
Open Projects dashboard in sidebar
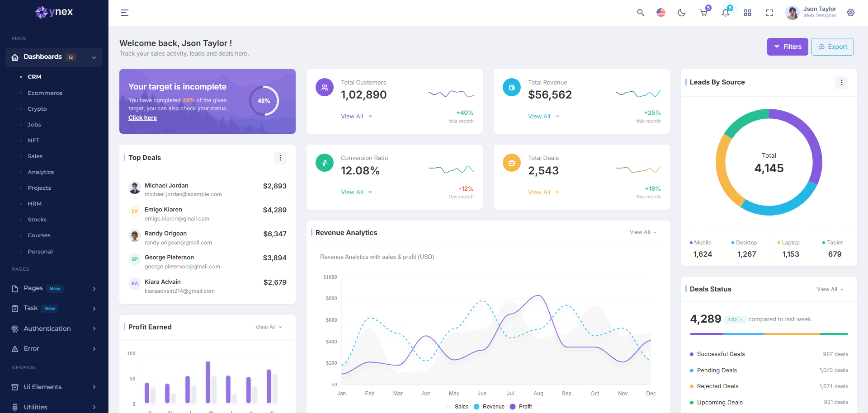click(39, 188)
